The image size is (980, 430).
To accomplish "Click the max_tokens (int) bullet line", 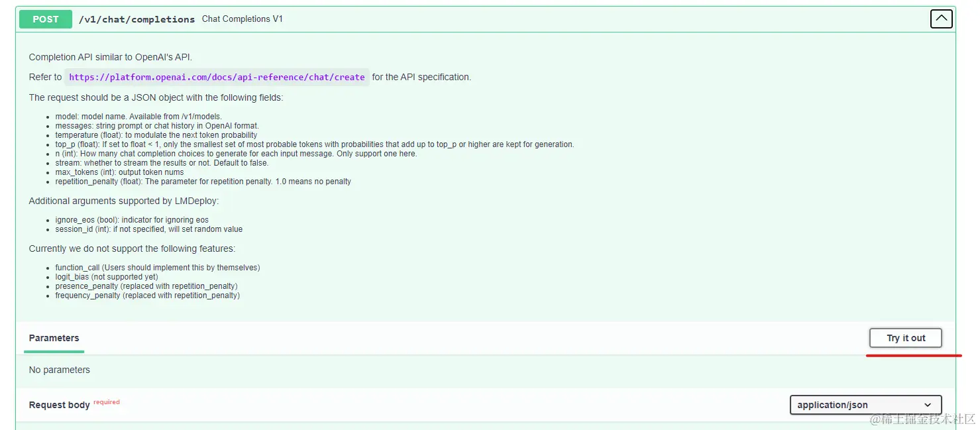I will 119,172.
